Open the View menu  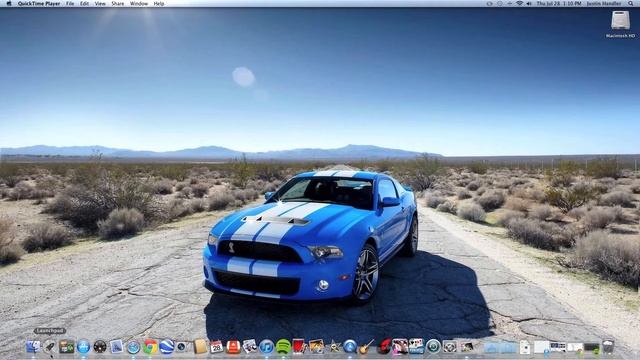tap(100, 3)
